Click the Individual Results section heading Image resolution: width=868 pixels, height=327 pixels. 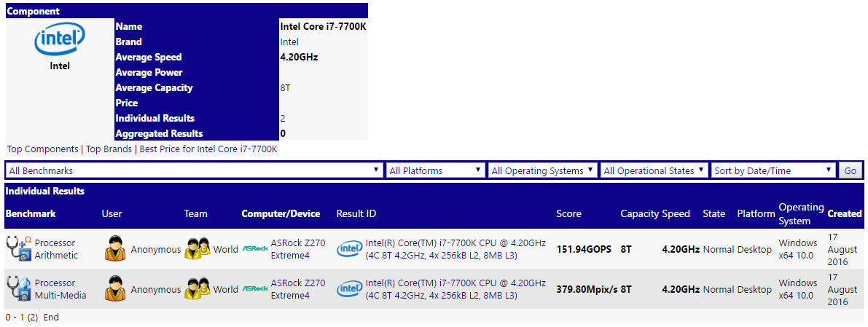45,192
